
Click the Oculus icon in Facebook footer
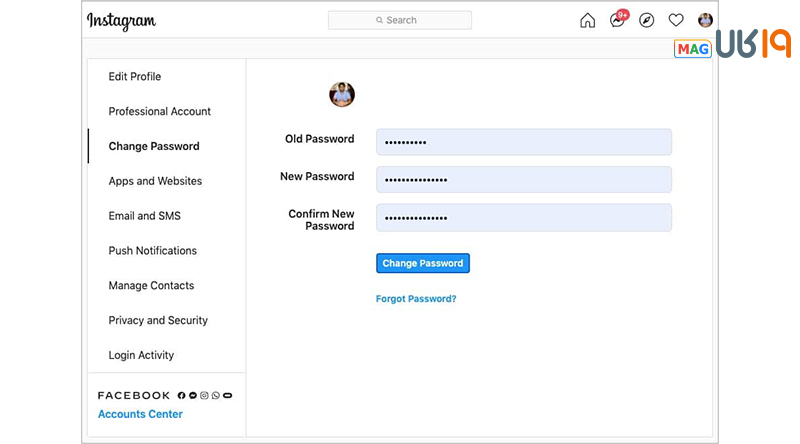point(228,396)
